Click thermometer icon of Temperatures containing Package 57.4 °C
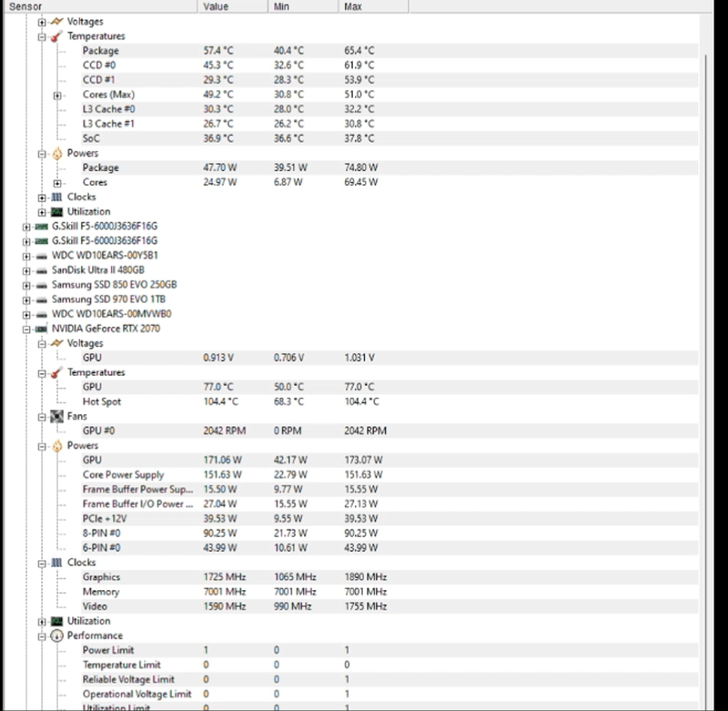 pyautogui.click(x=56, y=36)
